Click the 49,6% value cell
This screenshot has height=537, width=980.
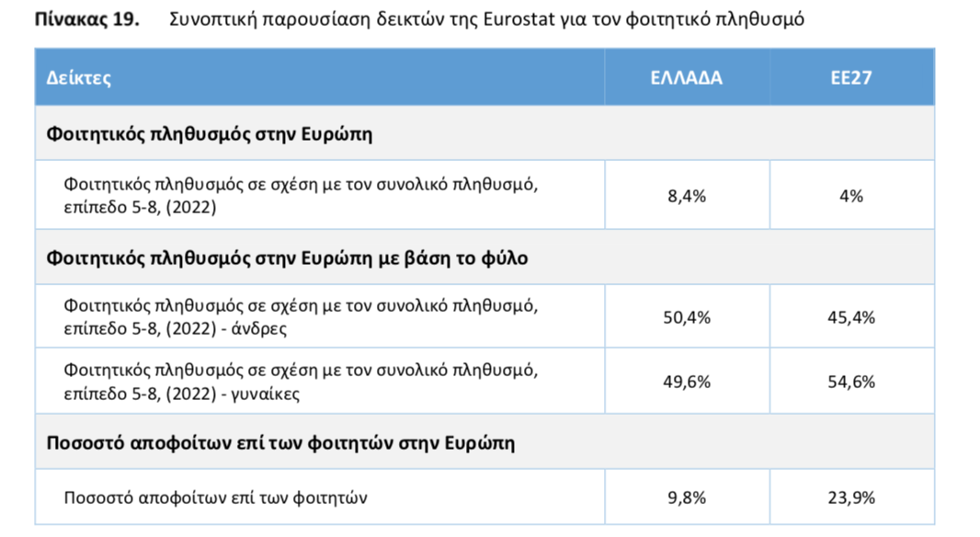tap(687, 382)
